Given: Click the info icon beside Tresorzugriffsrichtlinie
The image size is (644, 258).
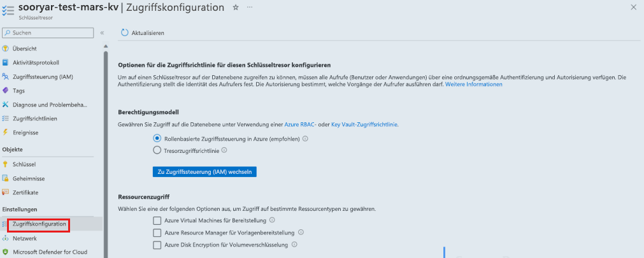Looking at the screenshot, I should point(224,150).
